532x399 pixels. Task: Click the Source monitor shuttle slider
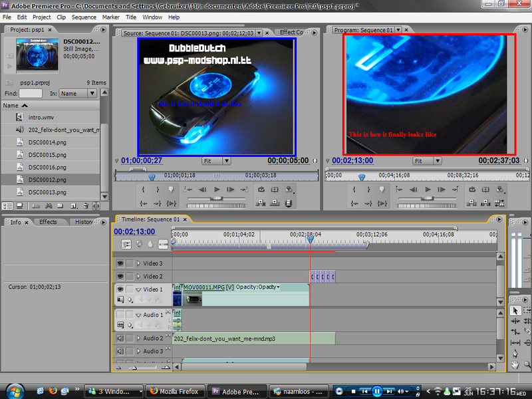pyautogui.click(x=216, y=198)
